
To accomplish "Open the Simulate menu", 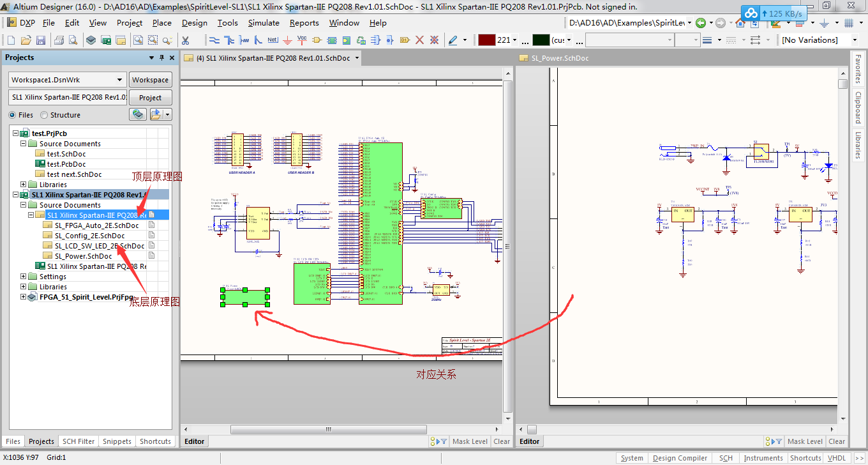I will pos(264,23).
